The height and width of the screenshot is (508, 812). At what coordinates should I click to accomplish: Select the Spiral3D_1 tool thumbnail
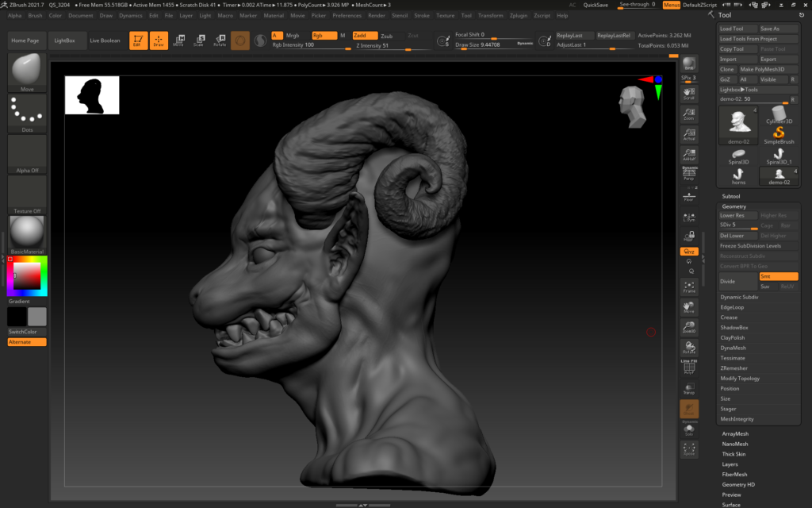tap(779, 156)
